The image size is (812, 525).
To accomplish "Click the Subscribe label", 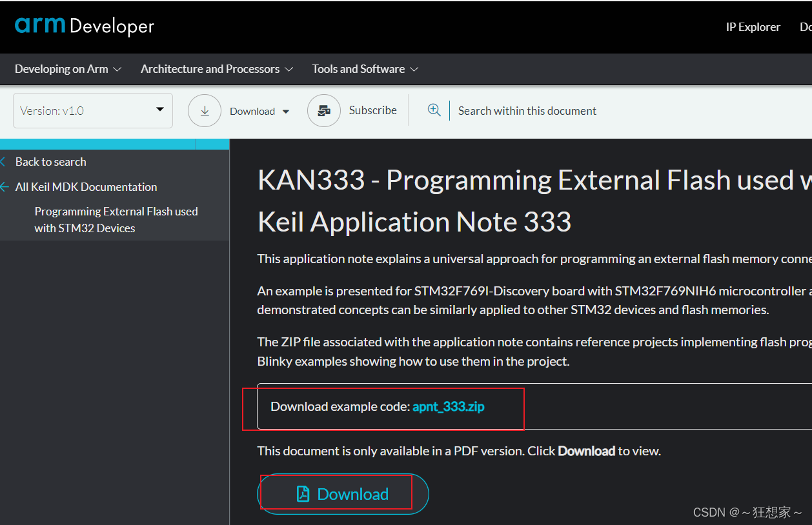I will click(x=373, y=110).
